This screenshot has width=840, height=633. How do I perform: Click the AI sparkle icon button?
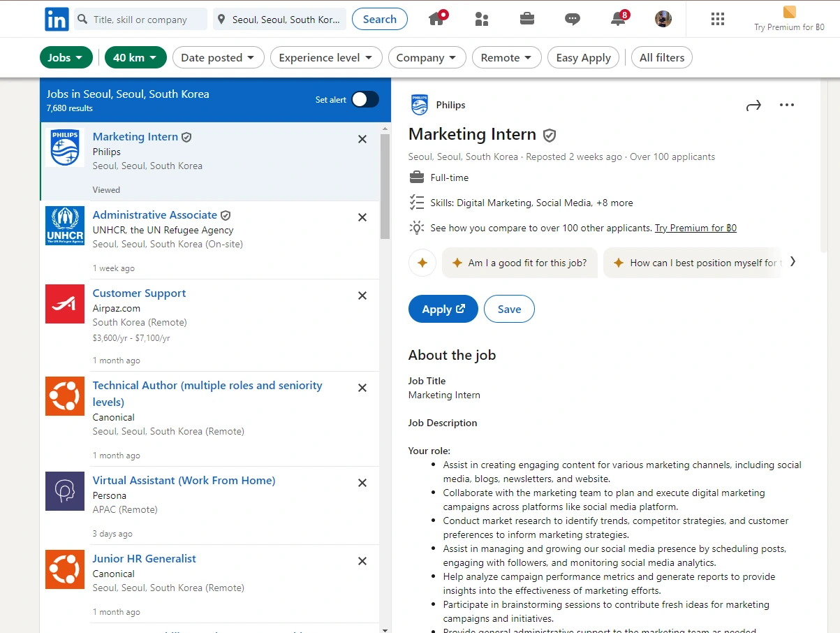click(422, 263)
